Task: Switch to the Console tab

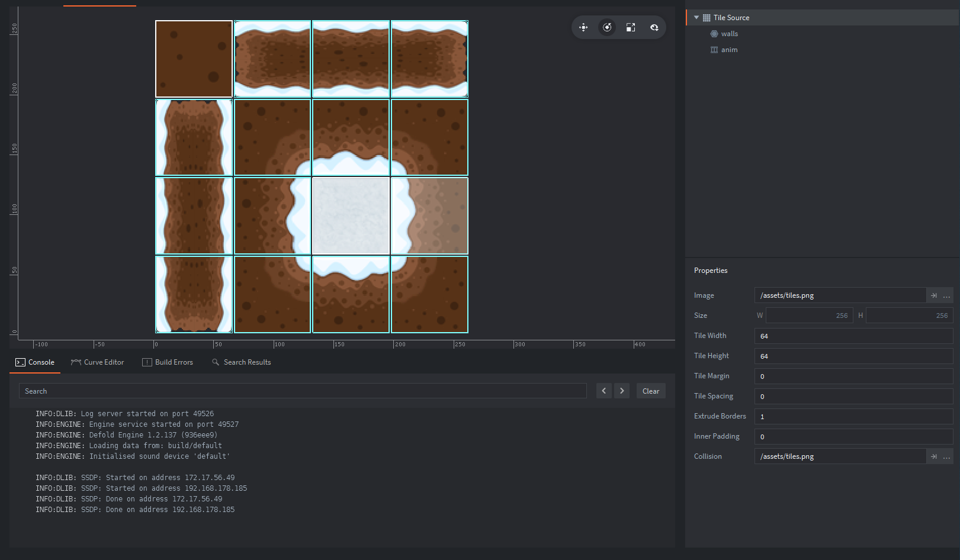Action: tap(35, 362)
